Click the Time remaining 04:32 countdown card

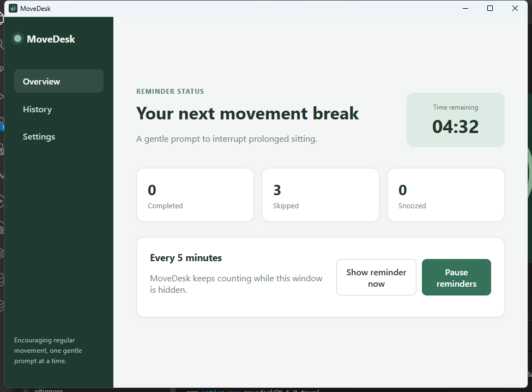pos(455,120)
